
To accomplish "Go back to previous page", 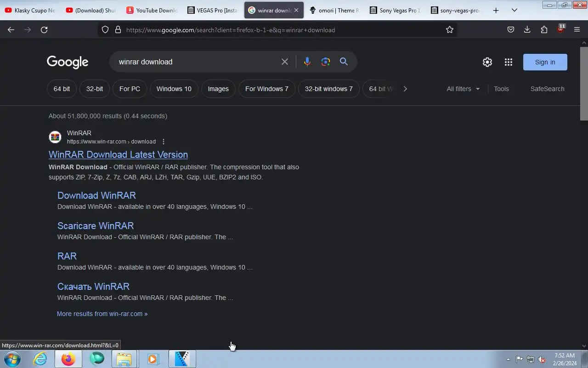I will pyautogui.click(x=11, y=29).
